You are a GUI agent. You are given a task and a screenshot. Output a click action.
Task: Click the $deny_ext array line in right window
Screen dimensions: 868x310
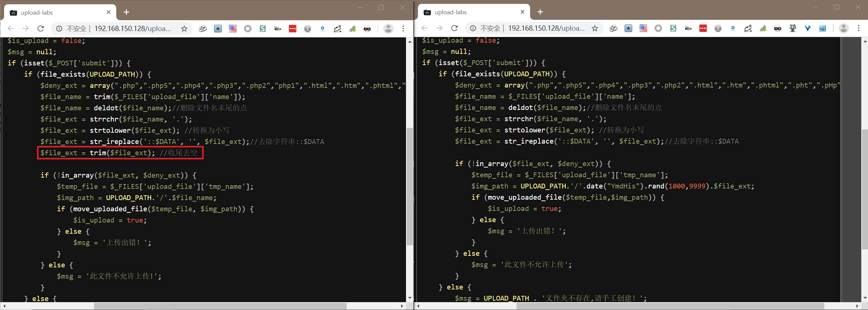point(647,85)
